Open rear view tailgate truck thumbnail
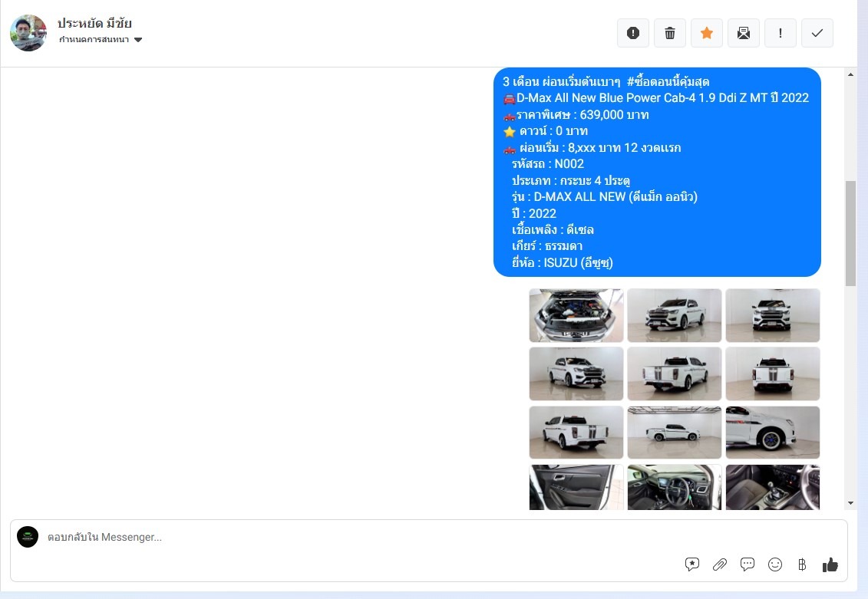This screenshot has width=868, height=599. coord(773,374)
